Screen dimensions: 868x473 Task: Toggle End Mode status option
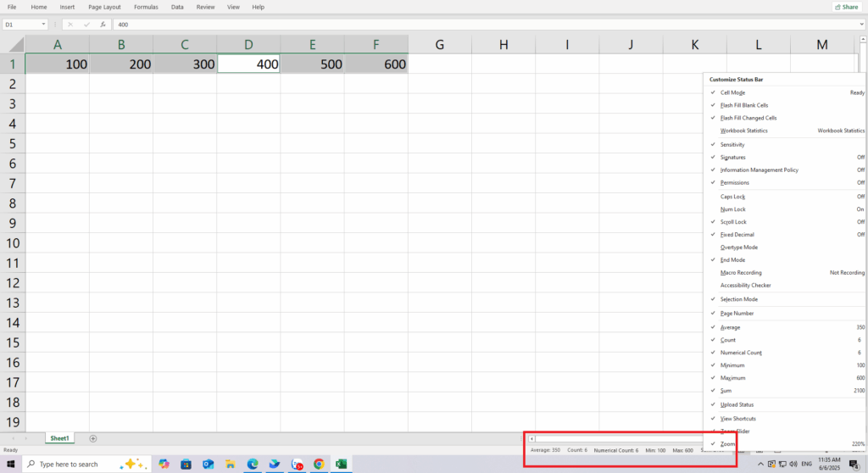pos(787,259)
